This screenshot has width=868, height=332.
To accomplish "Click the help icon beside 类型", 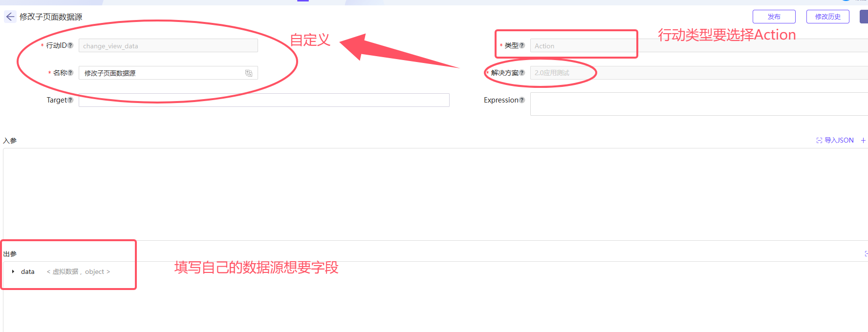I will [x=522, y=45].
